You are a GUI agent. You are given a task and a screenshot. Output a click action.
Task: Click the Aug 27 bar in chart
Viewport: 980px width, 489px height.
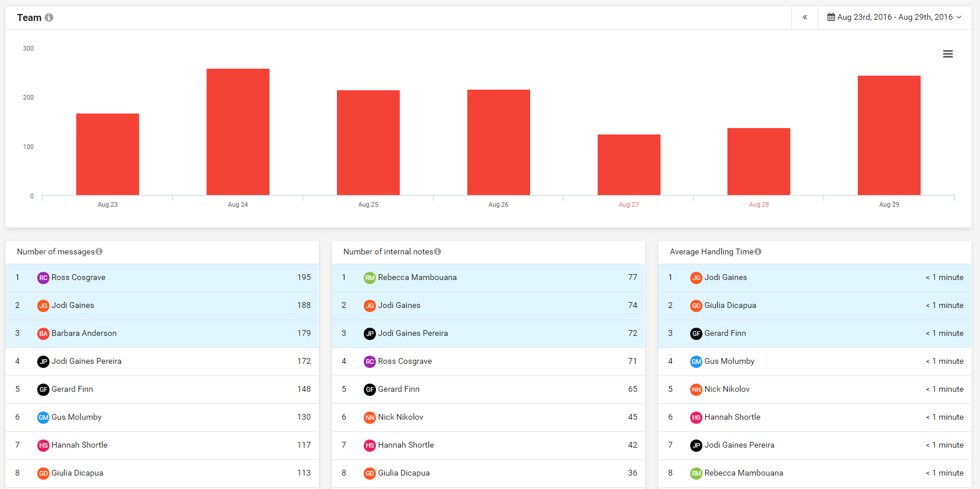(x=629, y=165)
